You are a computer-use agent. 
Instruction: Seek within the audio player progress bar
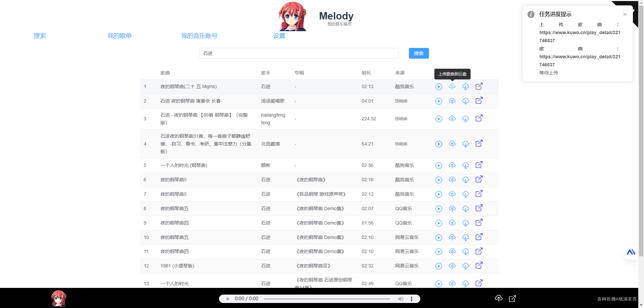(327, 299)
